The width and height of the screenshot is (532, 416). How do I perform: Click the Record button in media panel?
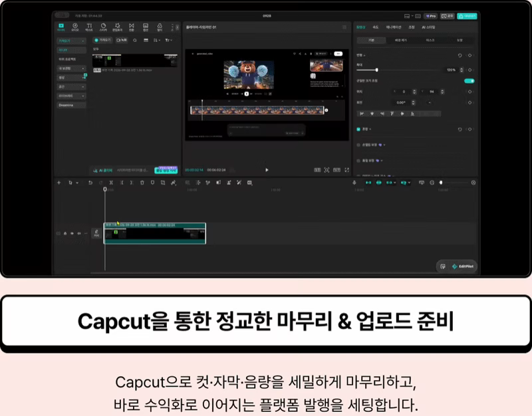(x=122, y=41)
